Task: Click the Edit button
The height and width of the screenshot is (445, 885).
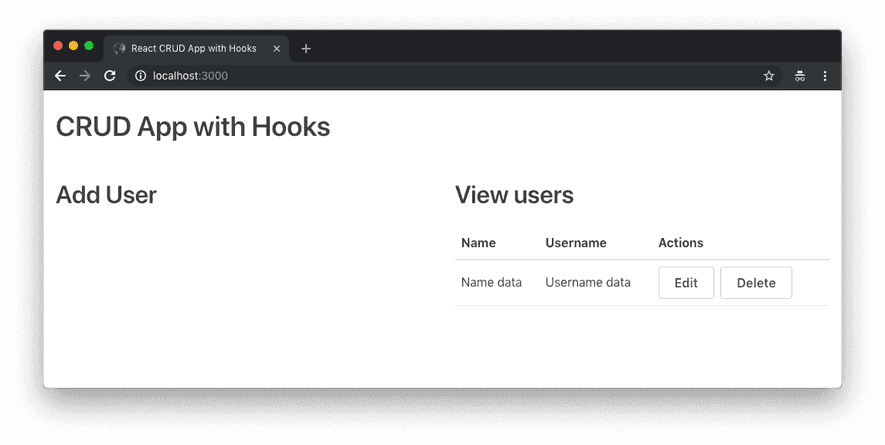Action: (686, 283)
